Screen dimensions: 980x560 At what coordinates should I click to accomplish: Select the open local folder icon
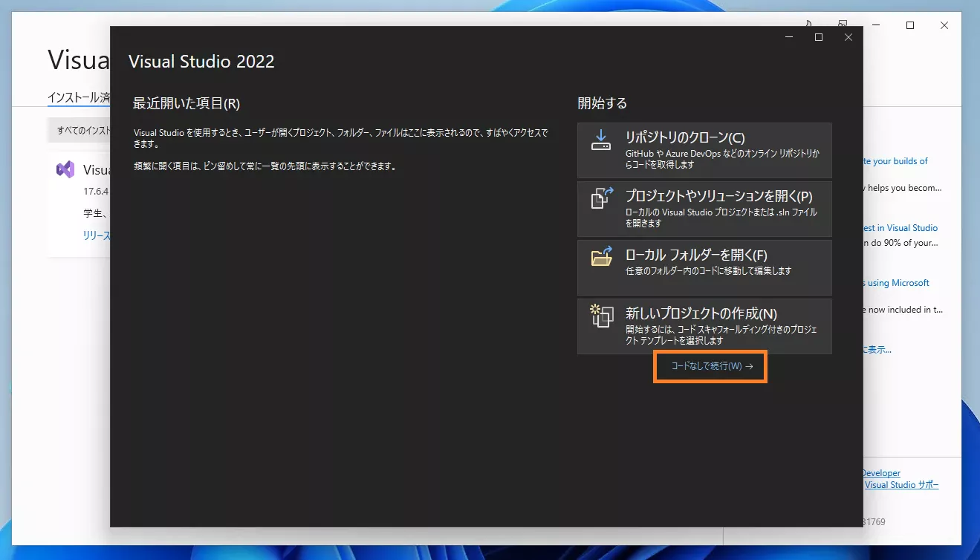pos(601,255)
